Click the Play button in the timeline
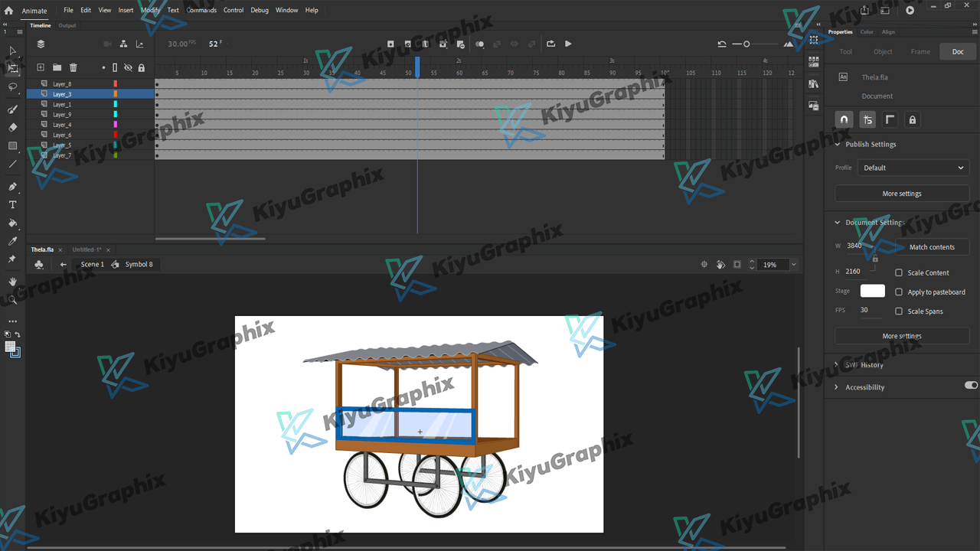This screenshot has height=551, width=980. tap(568, 44)
